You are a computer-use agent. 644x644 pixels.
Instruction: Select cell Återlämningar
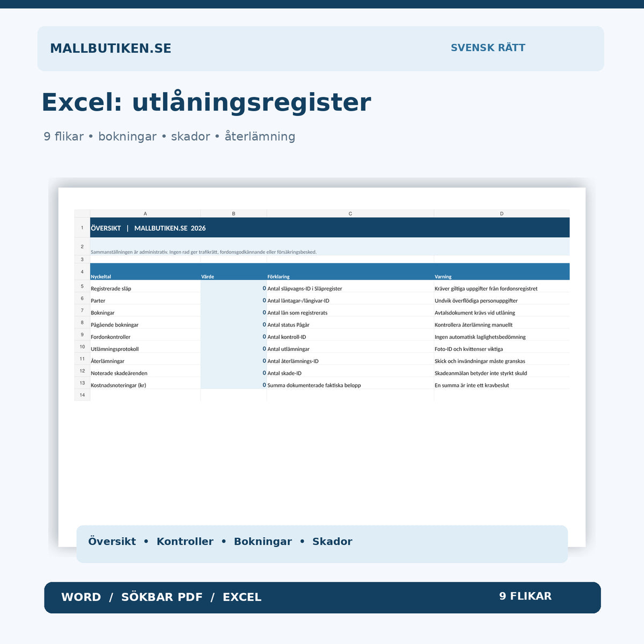click(x=145, y=359)
